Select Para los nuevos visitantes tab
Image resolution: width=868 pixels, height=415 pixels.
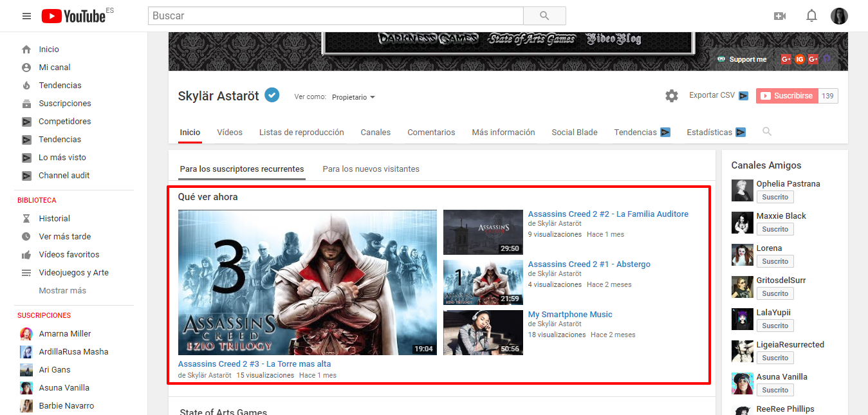[371, 169]
